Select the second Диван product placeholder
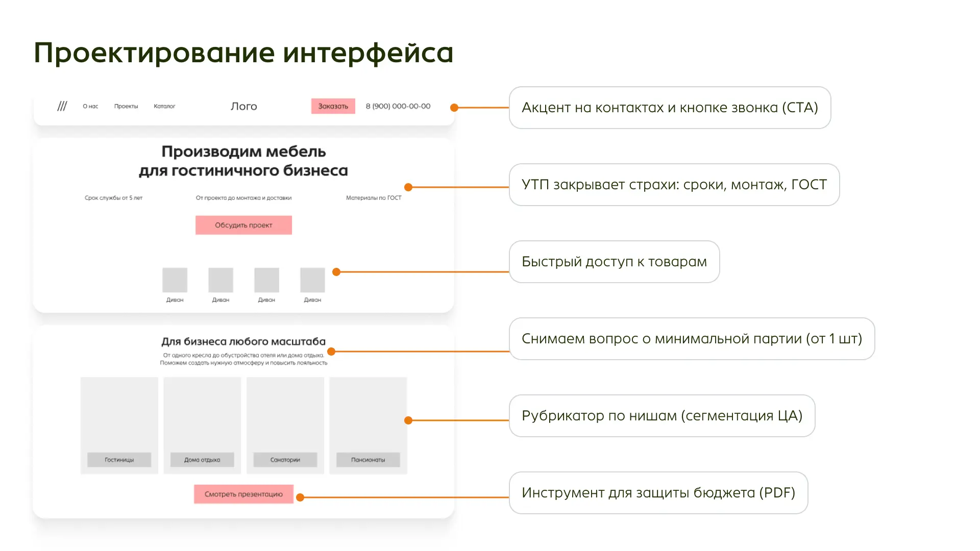This screenshot has width=980, height=551. (x=220, y=279)
